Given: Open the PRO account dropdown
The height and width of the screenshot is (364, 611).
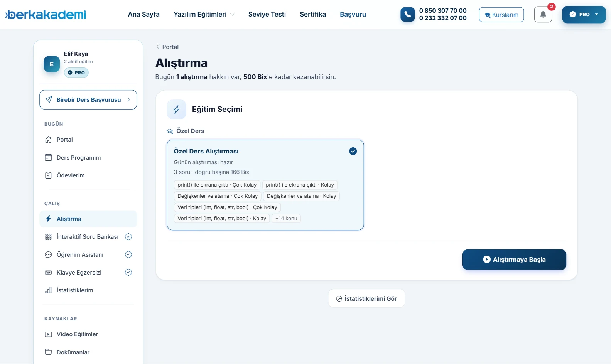Looking at the screenshot, I should (584, 15).
